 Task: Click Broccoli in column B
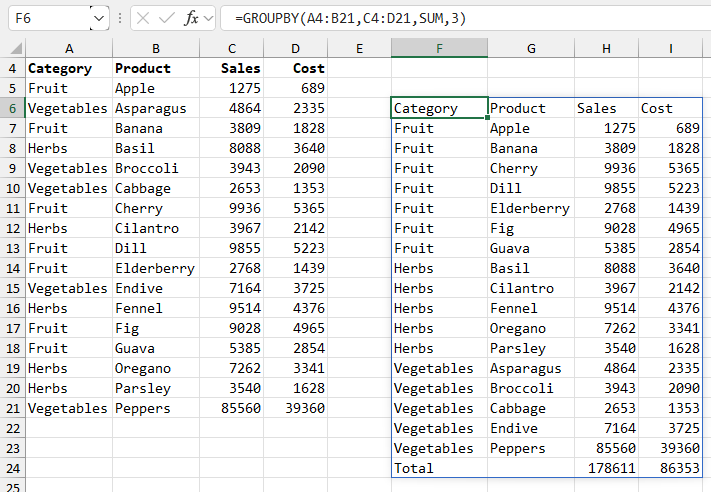[x=156, y=168]
